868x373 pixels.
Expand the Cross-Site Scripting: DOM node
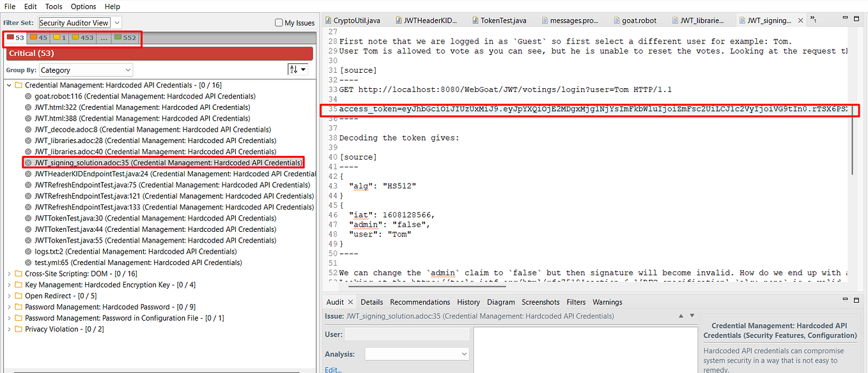[8, 273]
